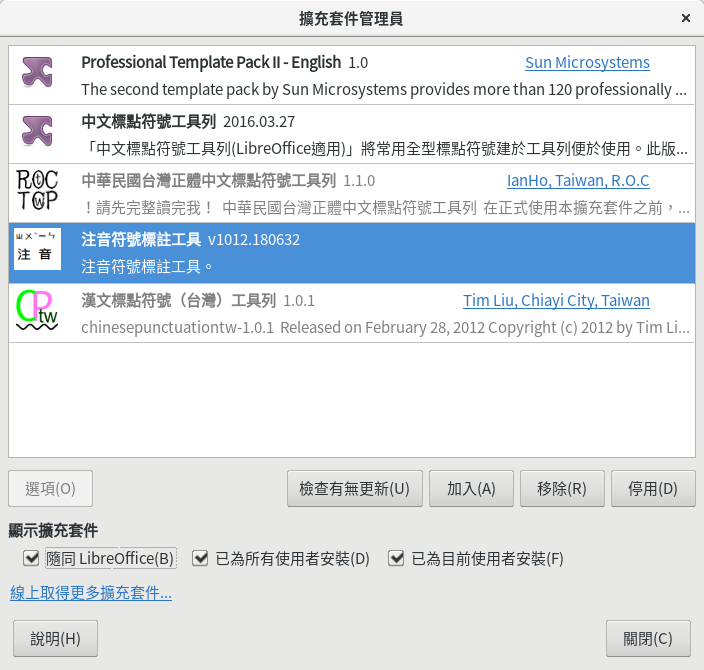The image size is (704, 670).
Task: Select 中華民國台灣正體中文標點符號工具列 1.1.0 title
Action: click(x=228, y=181)
